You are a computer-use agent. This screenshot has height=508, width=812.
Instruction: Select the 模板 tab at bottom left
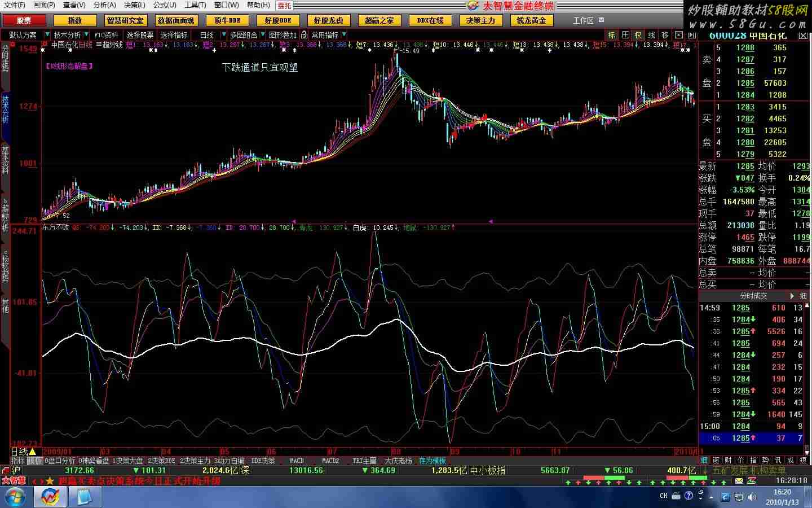[35, 461]
